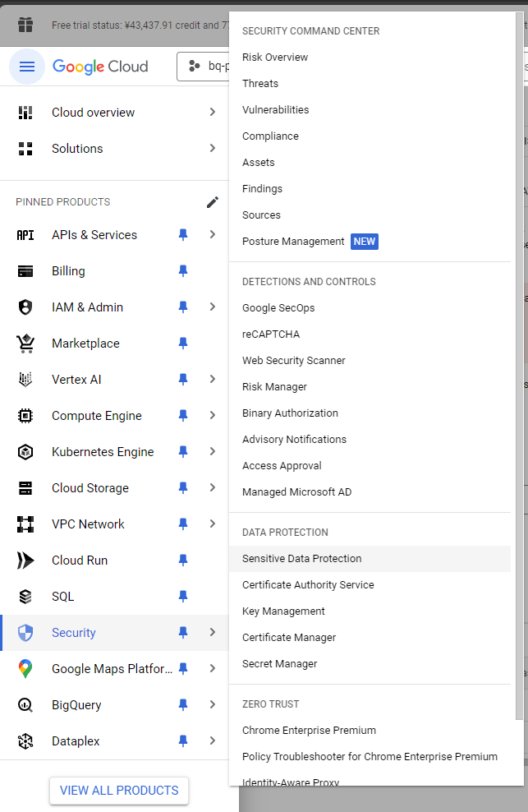Open Google SecOps entry
528x812 pixels.
[x=278, y=308]
